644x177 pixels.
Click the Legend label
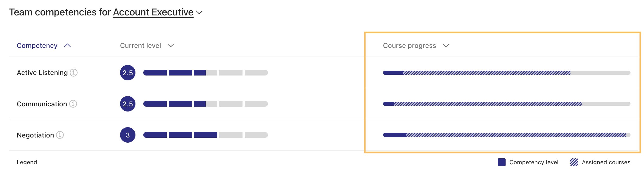click(x=27, y=162)
